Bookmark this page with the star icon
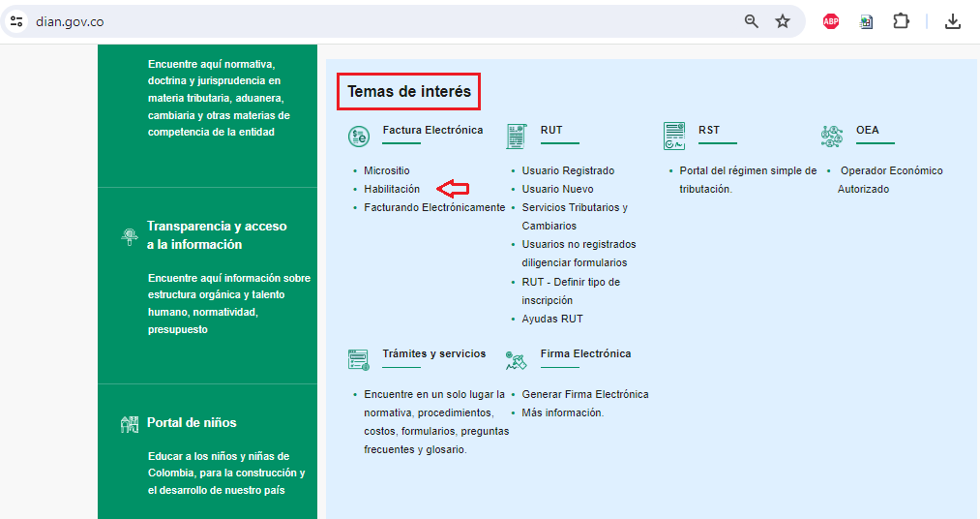The image size is (980, 519). pyautogui.click(x=783, y=21)
